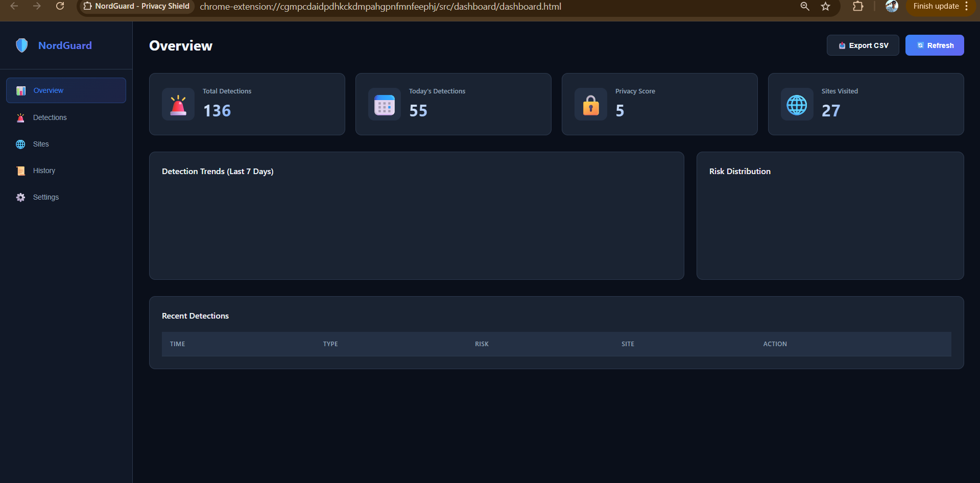The height and width of the screenshot is (483, 980).
Task: Click the Export CSV button
Action: pos(863,45)
